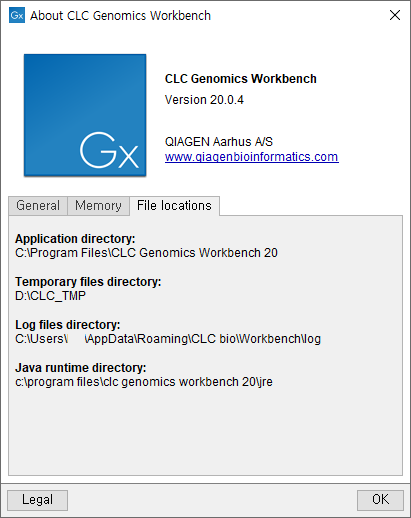Screen dimensions: 411x518
Task: Close the About dialog with the X
Action: point(395,15)
